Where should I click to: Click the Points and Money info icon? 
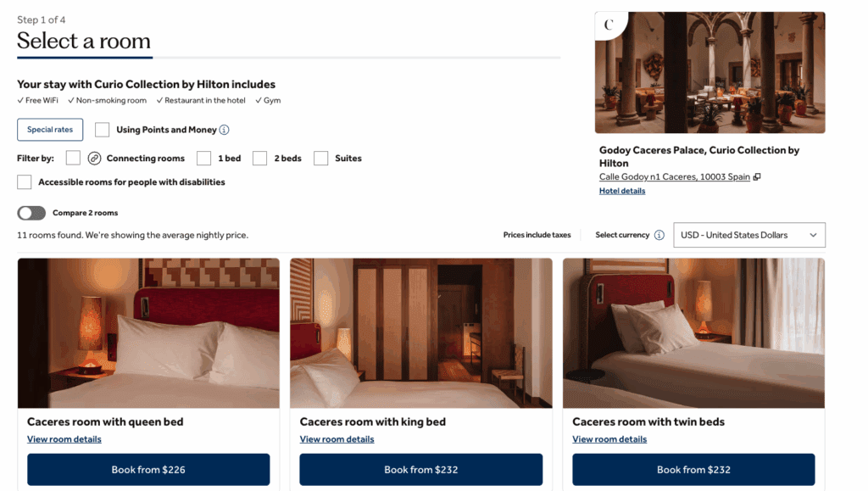coord(224,130)
